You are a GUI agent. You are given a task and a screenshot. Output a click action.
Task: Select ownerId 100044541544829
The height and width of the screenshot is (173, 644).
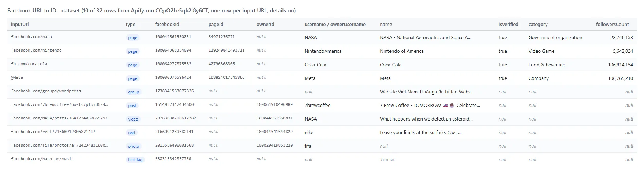point(274,132)
